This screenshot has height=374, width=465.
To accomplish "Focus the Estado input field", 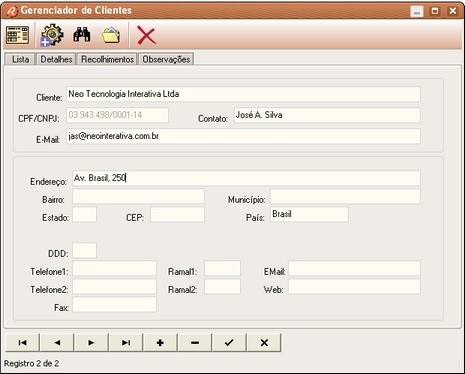I will pyautogui.click(x=84, y=214).
